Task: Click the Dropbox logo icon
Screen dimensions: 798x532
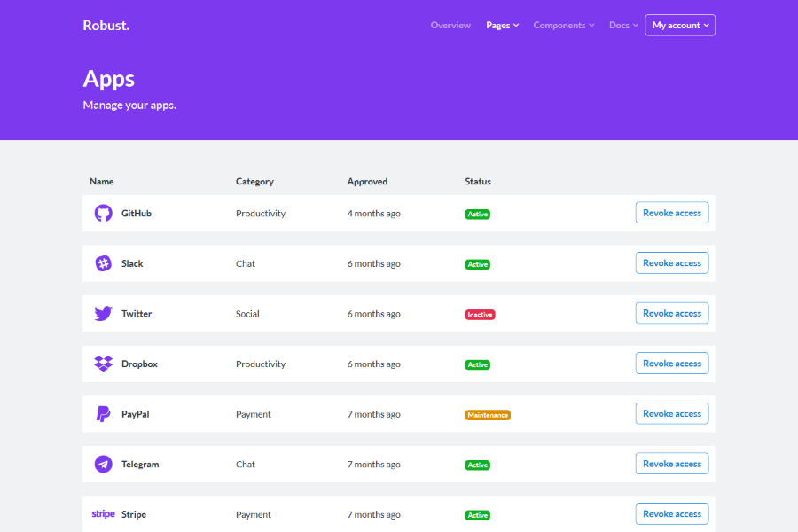Action: tap(104, 364)
